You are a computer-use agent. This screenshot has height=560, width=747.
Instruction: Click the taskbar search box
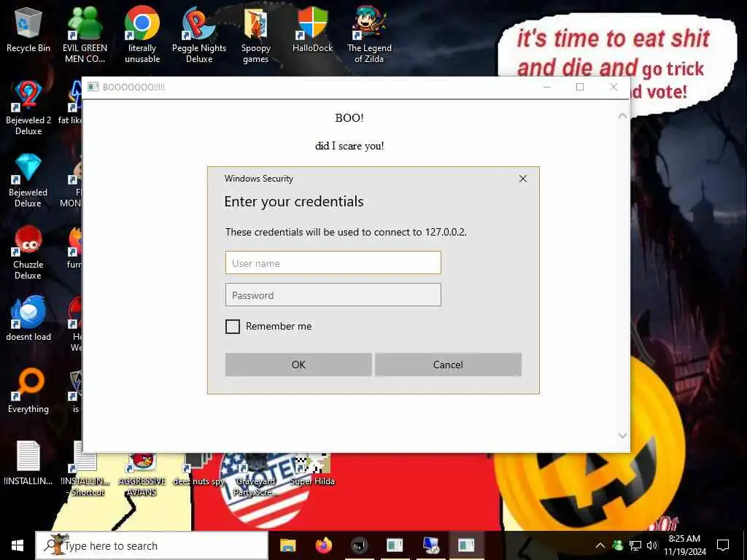(152, 545)
